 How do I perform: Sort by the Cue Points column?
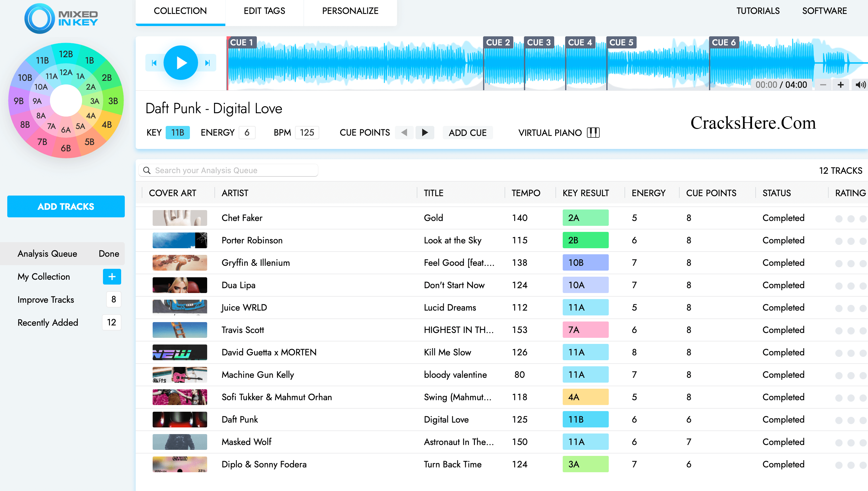[x=711, y=193]
